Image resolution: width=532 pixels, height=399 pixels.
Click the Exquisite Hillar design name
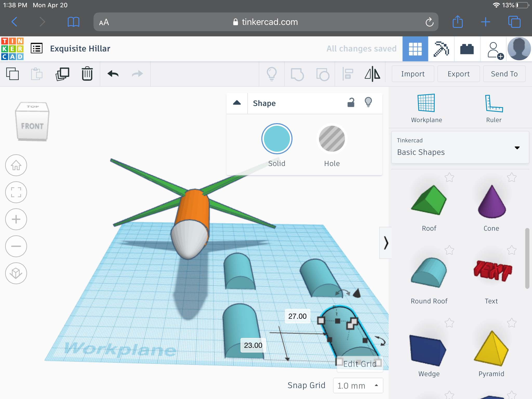[80, 49]
